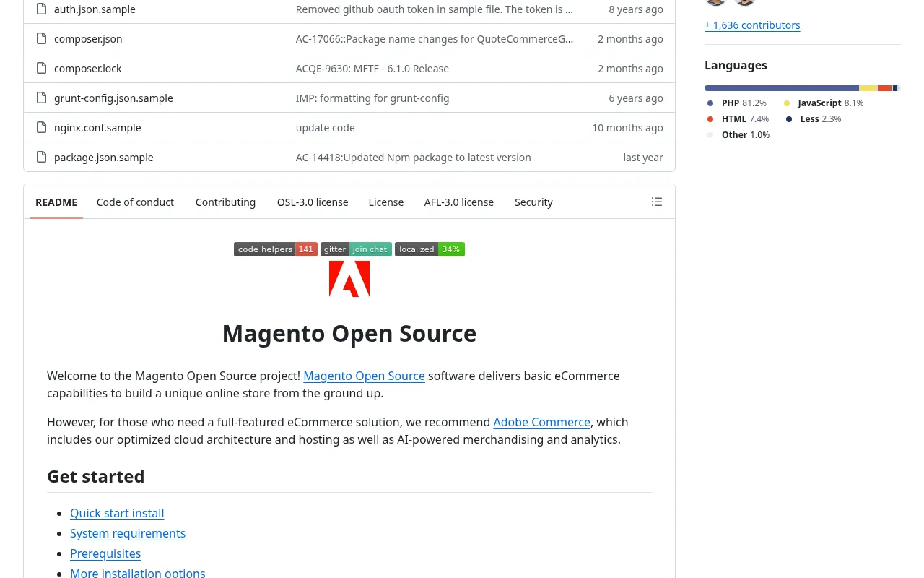
Task: Click the Less 2.3% language entry
Action: pos(814,119)
